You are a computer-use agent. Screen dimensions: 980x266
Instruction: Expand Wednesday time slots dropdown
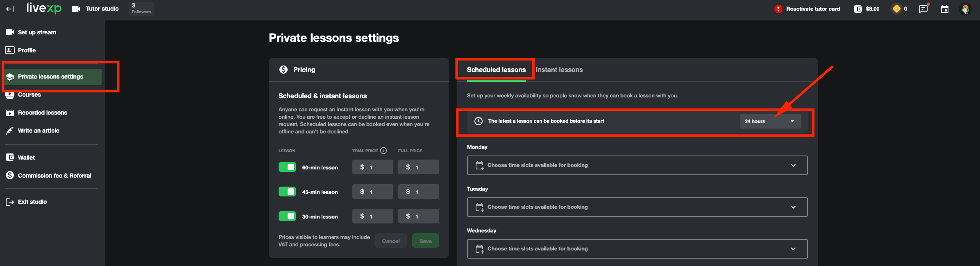pos(637,249)
